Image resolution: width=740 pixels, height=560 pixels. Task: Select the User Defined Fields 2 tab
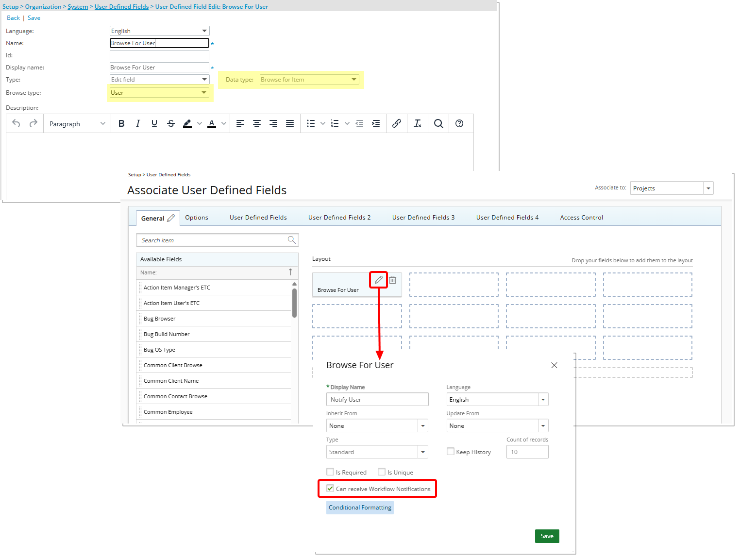pyautogui.click(x=339, y=217)
